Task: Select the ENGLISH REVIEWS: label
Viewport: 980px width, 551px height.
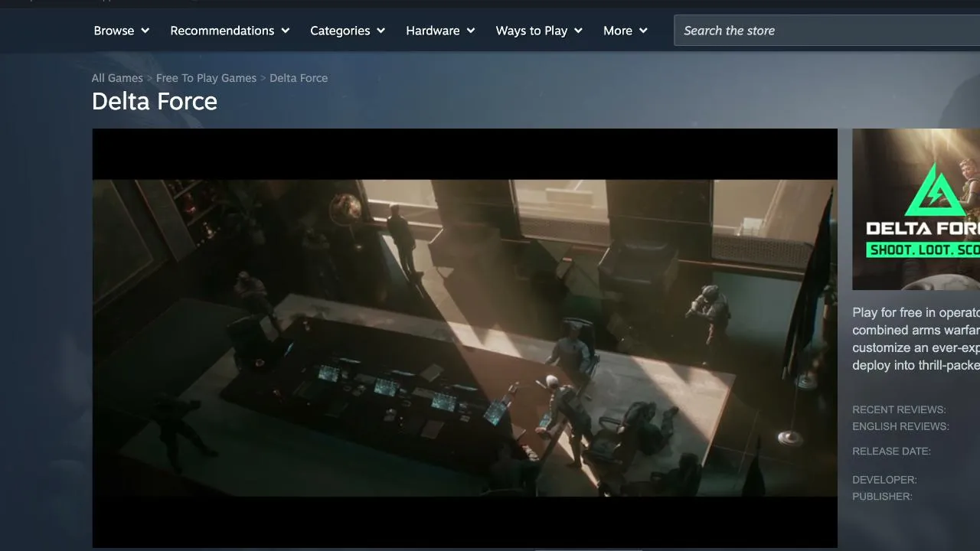Action: [x=900, y=426]
